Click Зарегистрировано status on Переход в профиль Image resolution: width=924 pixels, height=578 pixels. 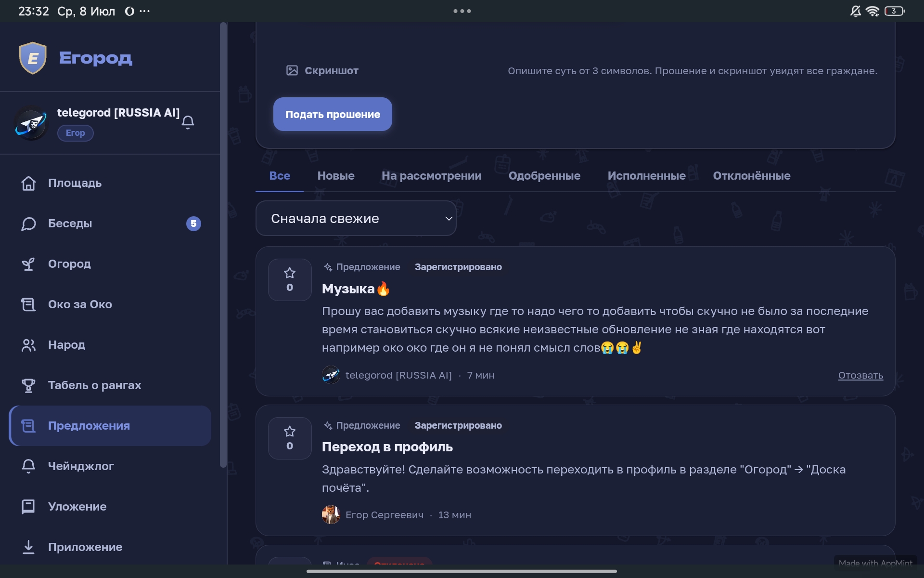[x=458, y=425]
